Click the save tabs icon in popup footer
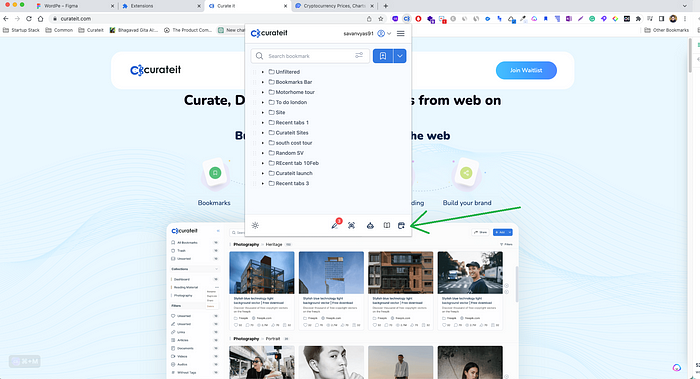 (401, 225)
